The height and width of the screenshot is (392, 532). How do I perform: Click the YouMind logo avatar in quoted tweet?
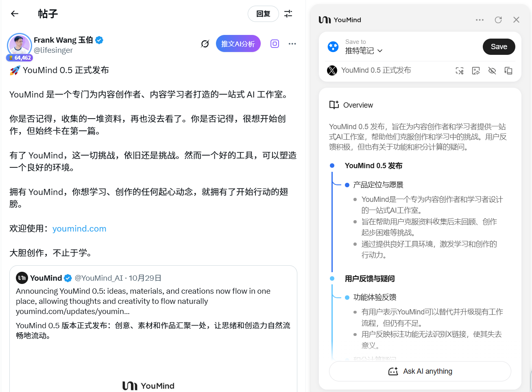22,278
